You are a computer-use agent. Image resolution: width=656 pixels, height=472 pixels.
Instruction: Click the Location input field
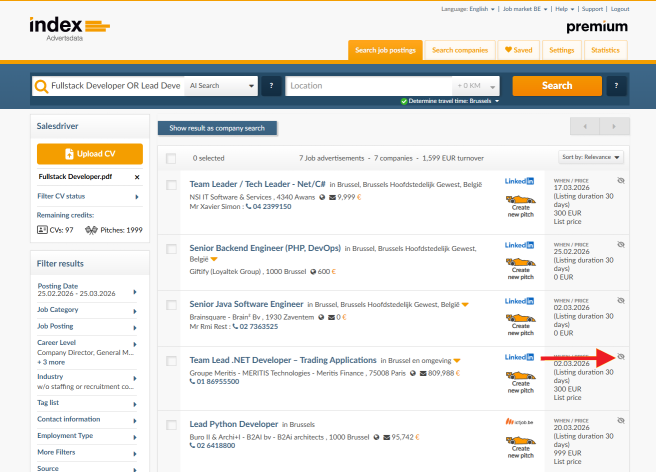369,86
